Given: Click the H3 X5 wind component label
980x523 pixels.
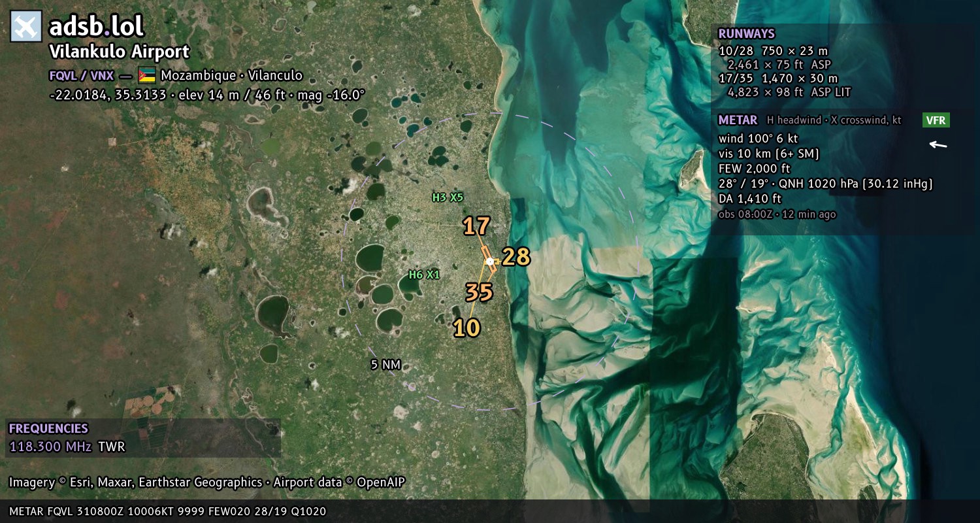Looking at the screenshot, I should [x=448, y=197].
